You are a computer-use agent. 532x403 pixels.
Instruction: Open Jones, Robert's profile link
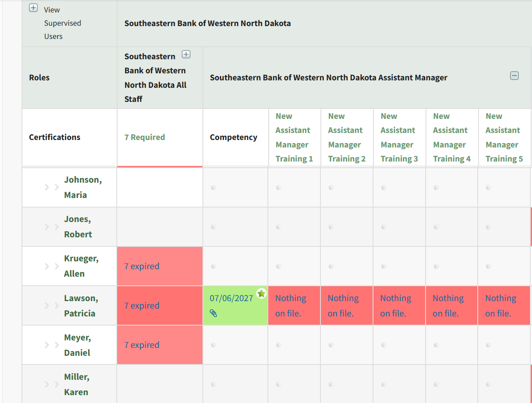point(78,227)
